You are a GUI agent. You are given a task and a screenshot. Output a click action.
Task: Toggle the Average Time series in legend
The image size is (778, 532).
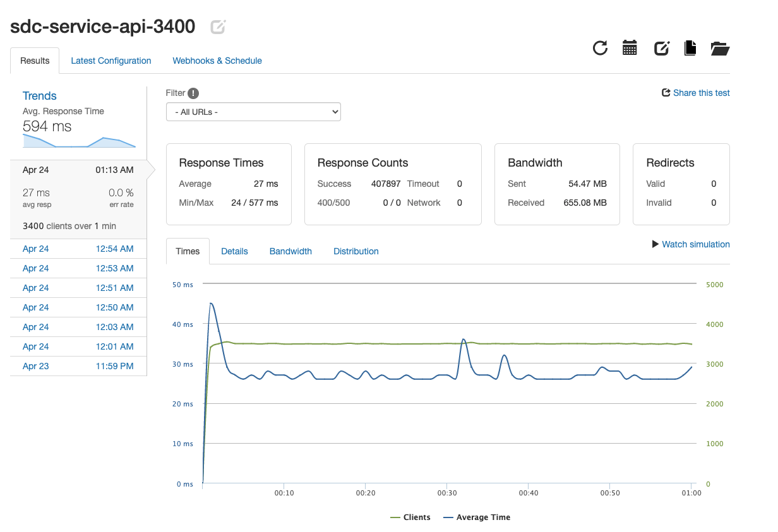coord(477,517)
